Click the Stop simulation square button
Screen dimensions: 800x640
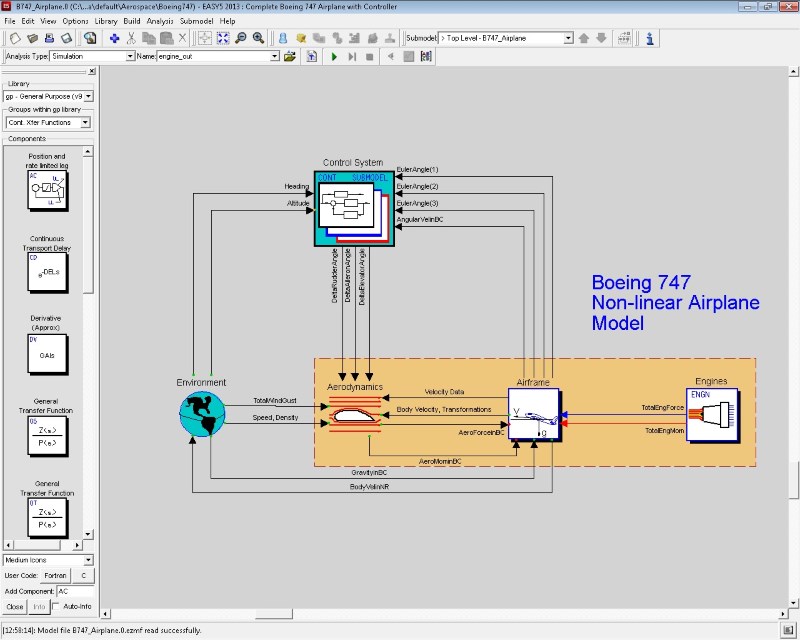point(370,57)
